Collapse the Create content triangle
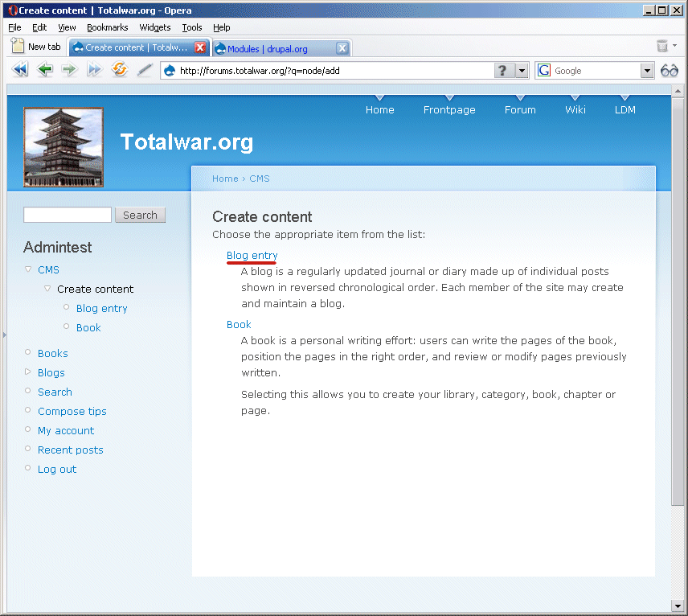688x616 pixels. [x=47, y=289]
